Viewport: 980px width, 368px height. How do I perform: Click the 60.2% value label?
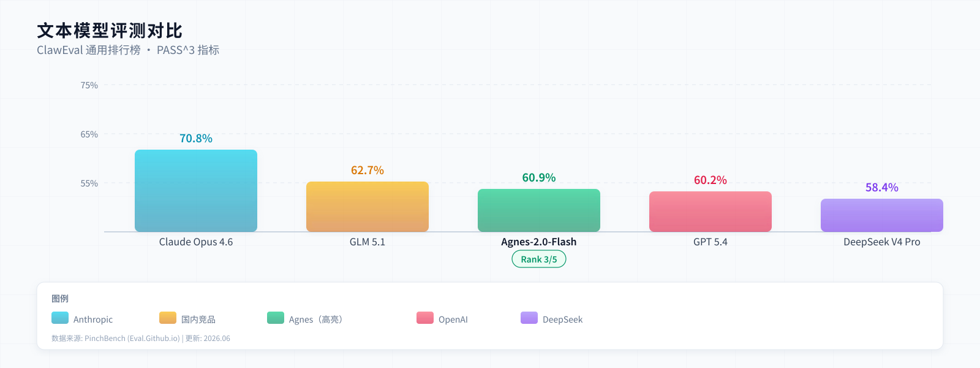710,180
